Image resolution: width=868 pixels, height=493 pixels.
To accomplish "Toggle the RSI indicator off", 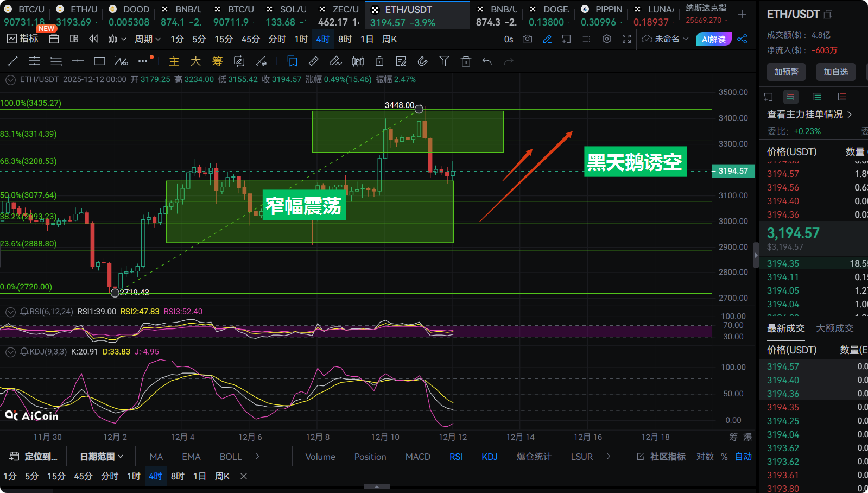I will click(455, 457).
